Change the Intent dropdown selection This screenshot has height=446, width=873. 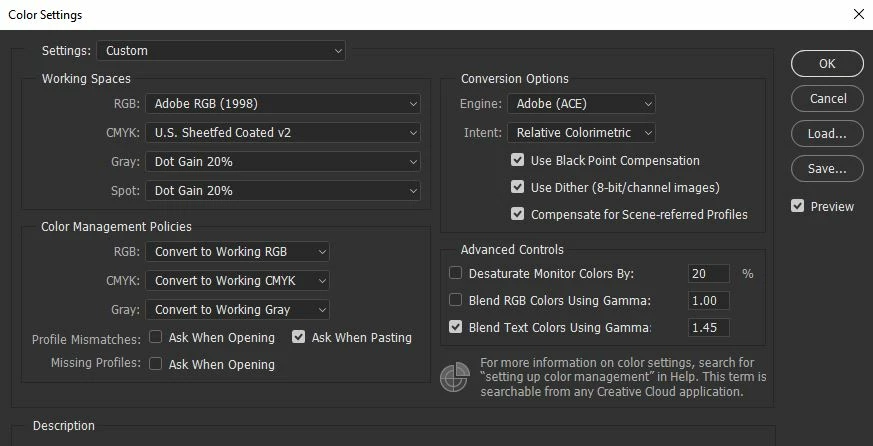(581, 132)
